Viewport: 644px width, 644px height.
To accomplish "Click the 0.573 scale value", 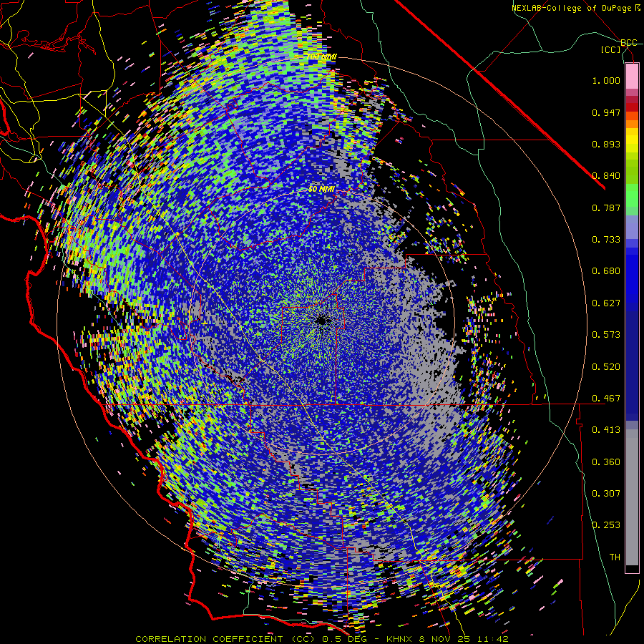I will (606, 335).
